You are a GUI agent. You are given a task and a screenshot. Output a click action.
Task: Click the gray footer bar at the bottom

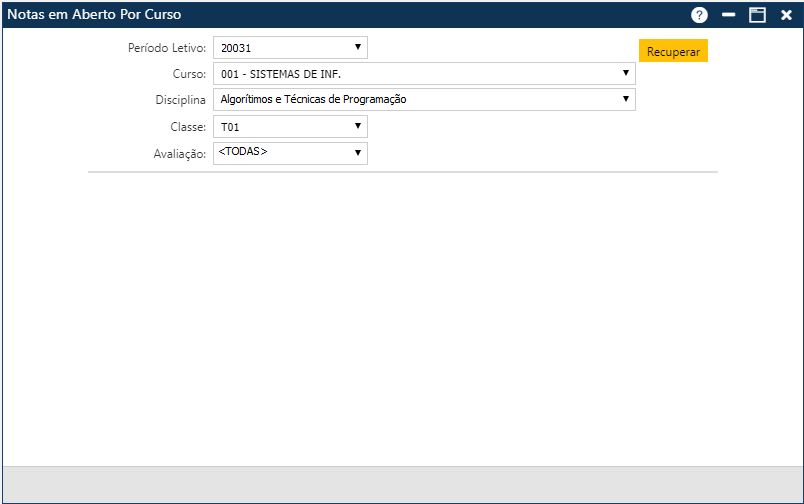tap(402, 483)
